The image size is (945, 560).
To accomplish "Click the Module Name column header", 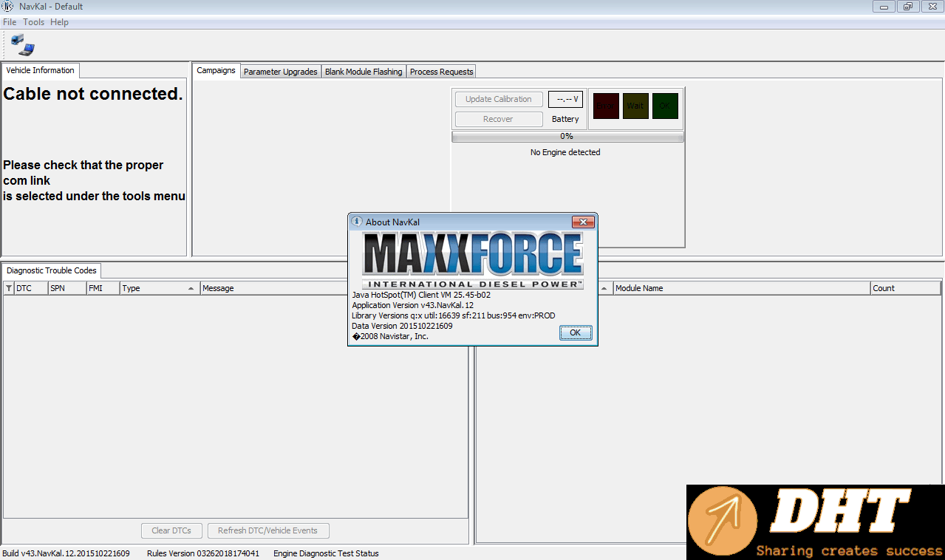I will tap(742, 288).
